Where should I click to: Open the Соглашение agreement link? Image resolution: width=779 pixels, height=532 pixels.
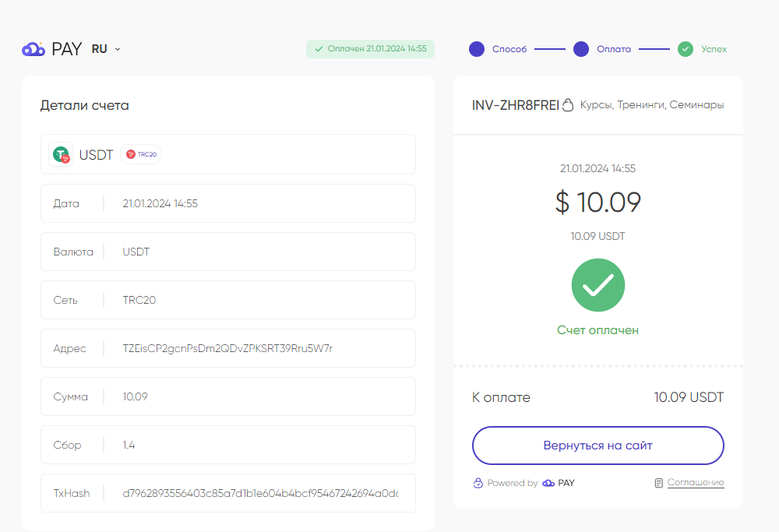coord(696,482)
